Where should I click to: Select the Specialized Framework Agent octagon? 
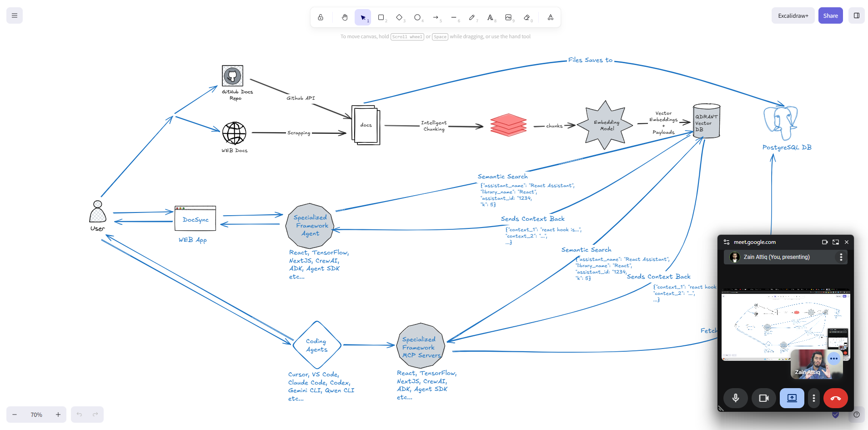click(x=310, y=226)
